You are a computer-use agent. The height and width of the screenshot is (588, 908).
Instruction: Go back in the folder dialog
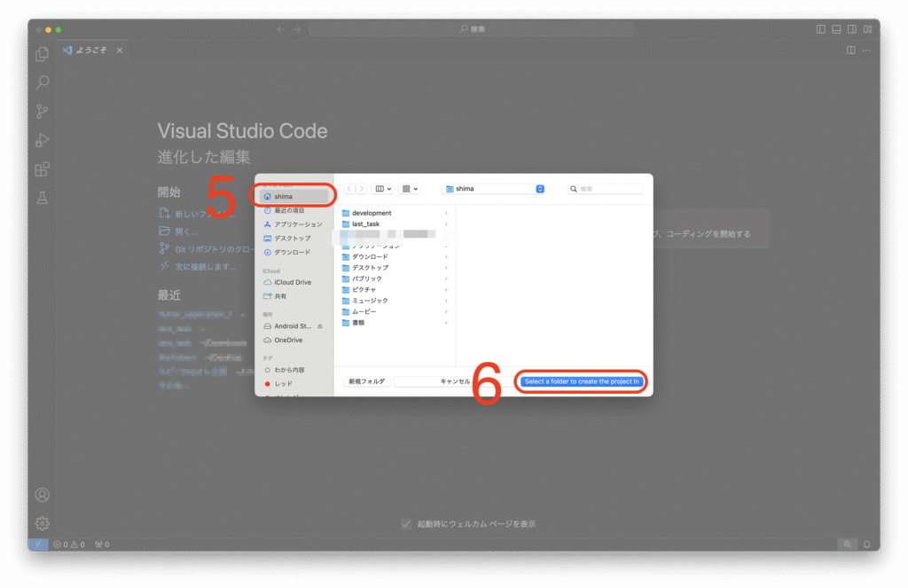pos(349,189)
